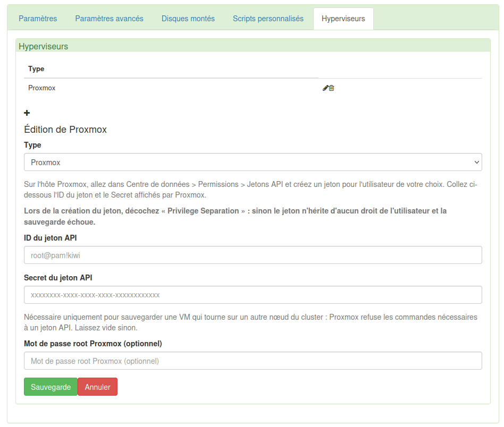Select the Scripts personnalisés tab

(x=268, y=19)
